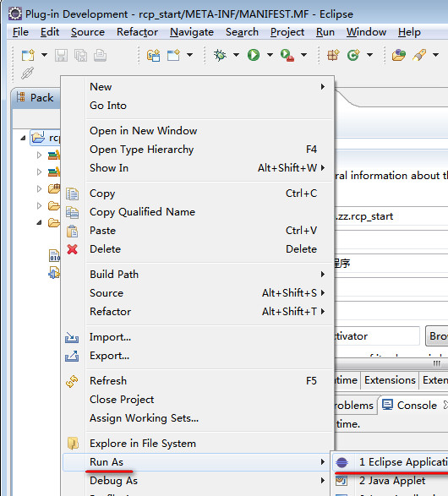Open the Run dropdown arrow
Viewport: 448px width, 496px height.
coord(270,55)
